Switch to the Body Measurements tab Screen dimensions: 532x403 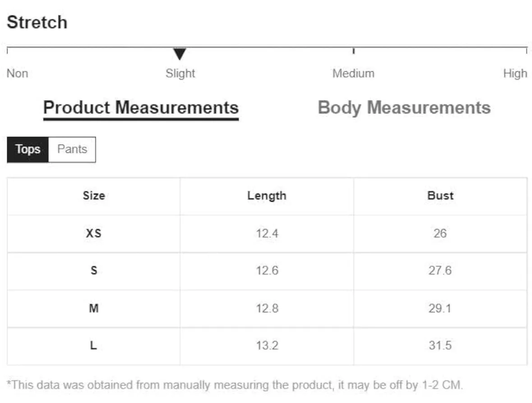click(404, 108)
